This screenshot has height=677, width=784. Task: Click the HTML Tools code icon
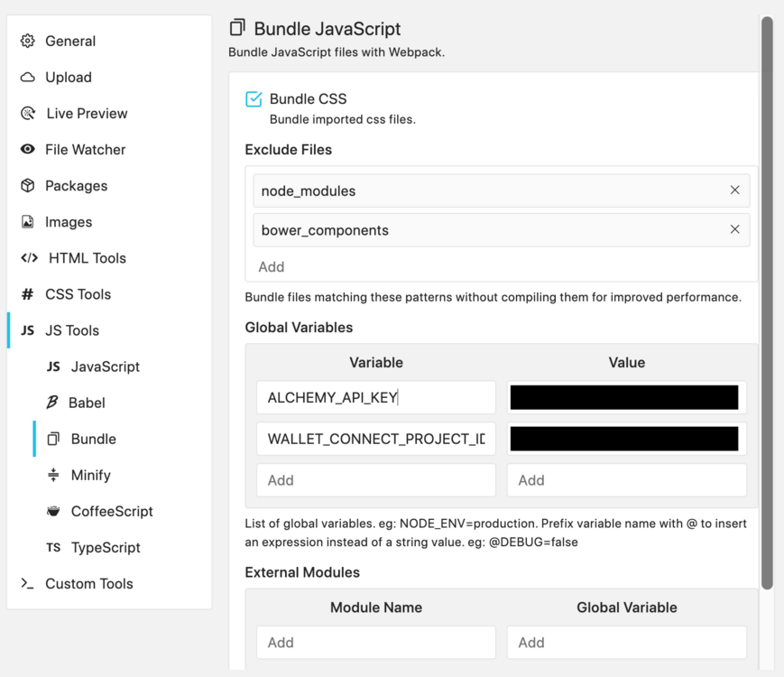(29, 257)
